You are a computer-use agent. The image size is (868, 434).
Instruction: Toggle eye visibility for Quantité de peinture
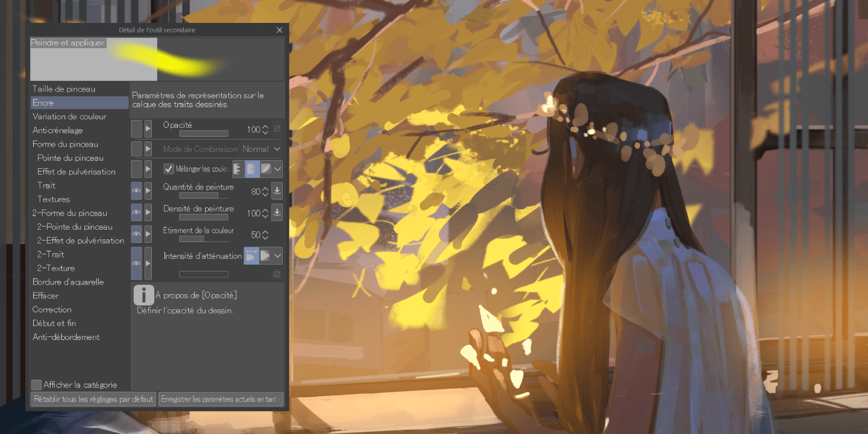point(137,191)
